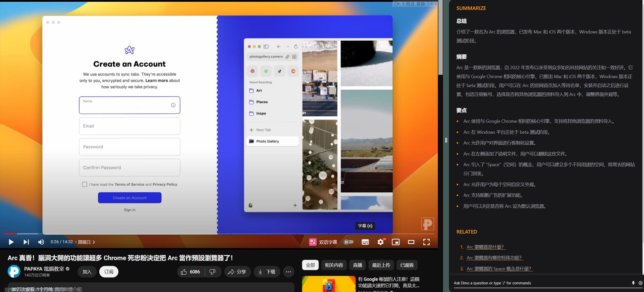Click the 下载该视频 overlay button
This screenshot has width=644, height=292.
(411, 4)
